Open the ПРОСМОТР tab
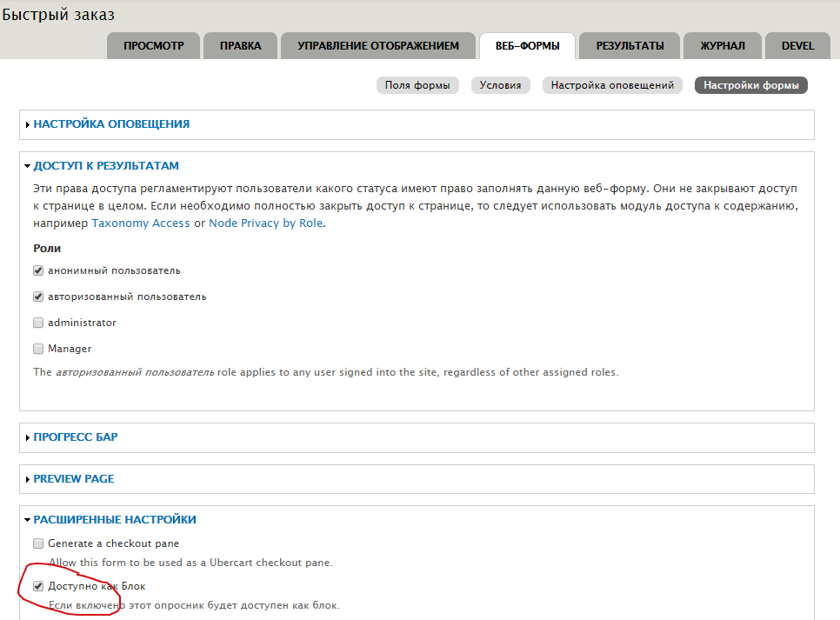Viewport: 840px width, 620px height. coord(153,46)
